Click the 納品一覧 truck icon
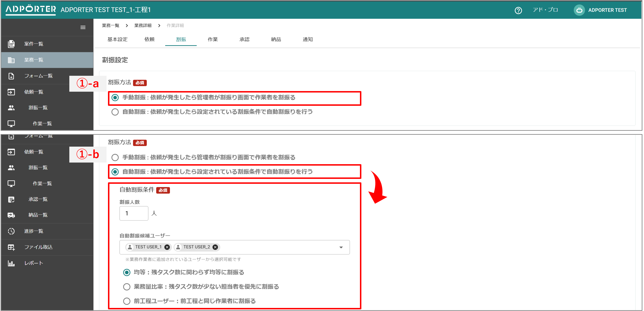 (11, 215)
